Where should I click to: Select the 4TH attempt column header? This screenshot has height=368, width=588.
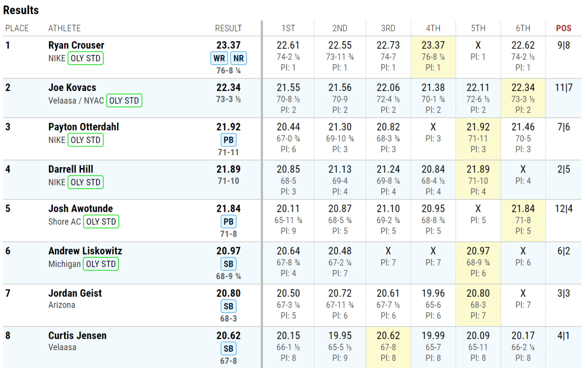pyautogui.click(x=433, y=28)
